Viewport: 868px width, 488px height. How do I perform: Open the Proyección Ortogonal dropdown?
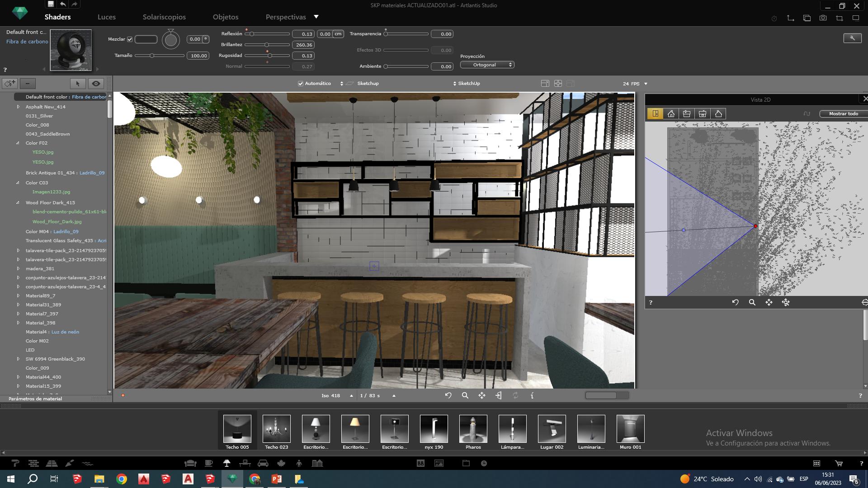(x=487, y=65)
